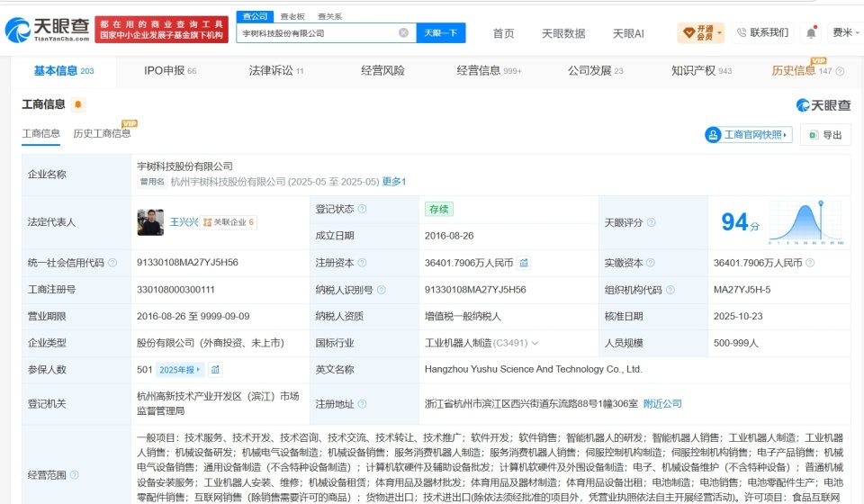
Task: Select the taxpayer type 增值税一般纳税人
Action: [463, 316]
